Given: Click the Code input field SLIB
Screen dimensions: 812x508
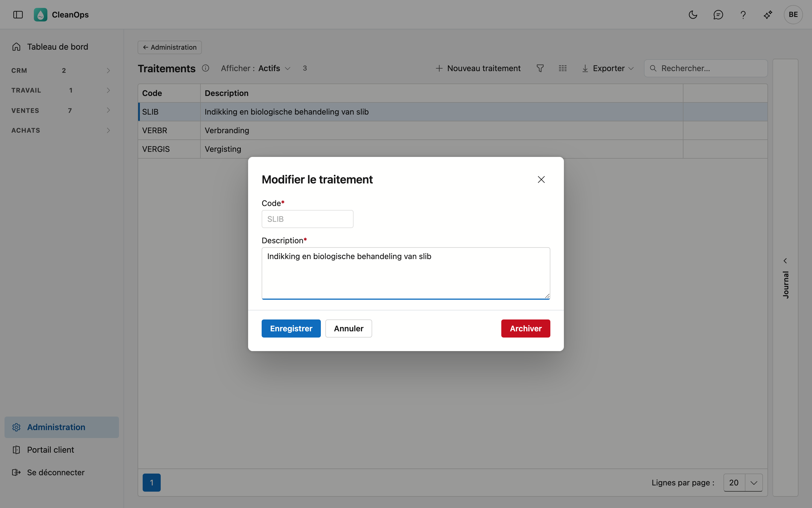Looking at the screenshot, I should tap(307, 219).
